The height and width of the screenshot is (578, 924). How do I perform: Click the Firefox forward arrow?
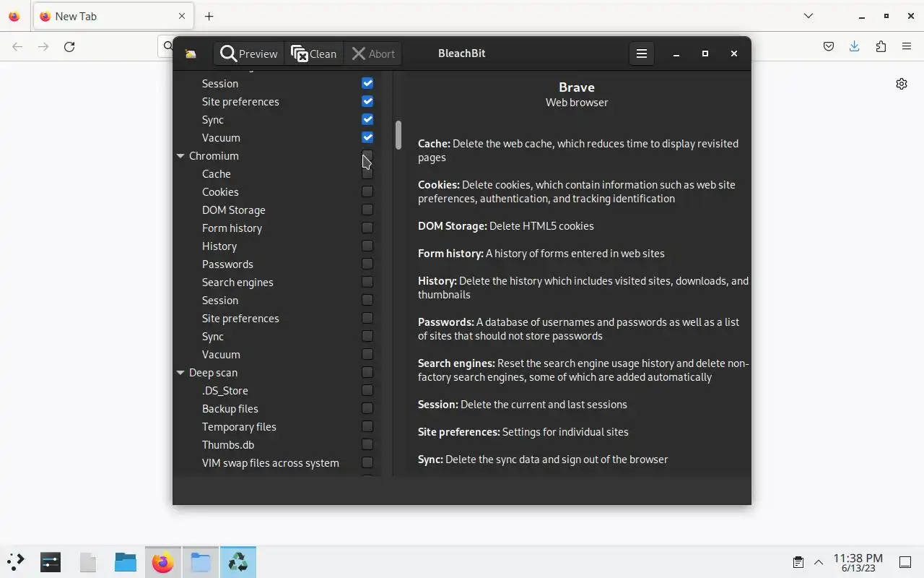pyautogui.click(x=43, y=47)
